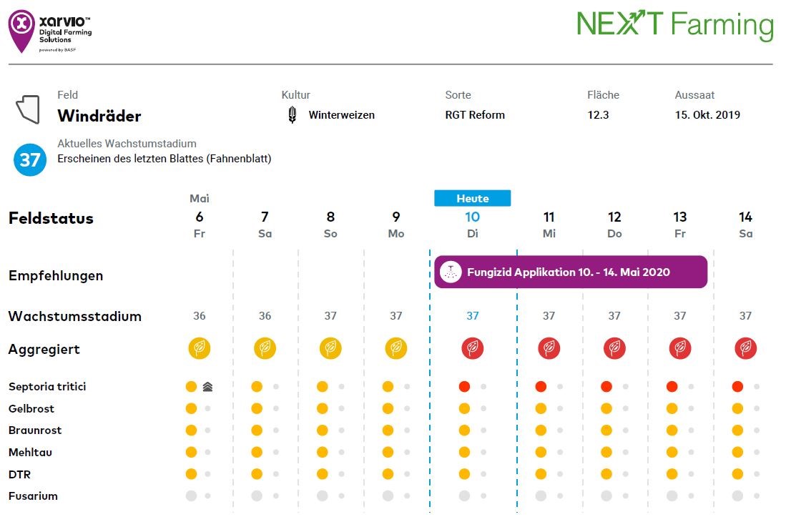The height and width of the screenshot is (532, 786).
Task: Click the Fusarium disease row label
Action: [x=33, y=496]
